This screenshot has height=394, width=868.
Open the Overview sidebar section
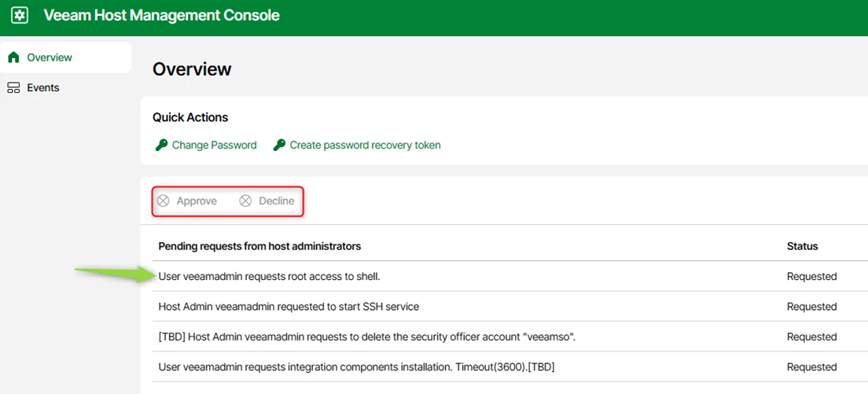pyautogui.click(x=50, y=57)
